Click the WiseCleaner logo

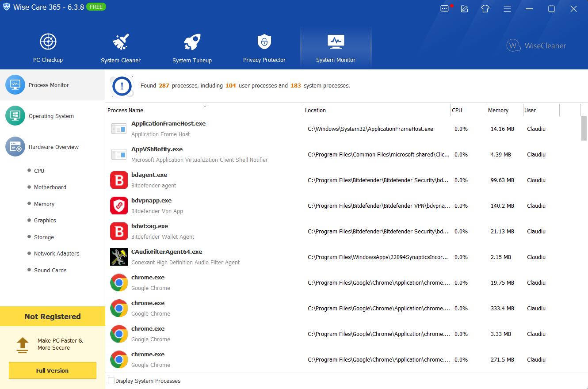pos(536,46)
